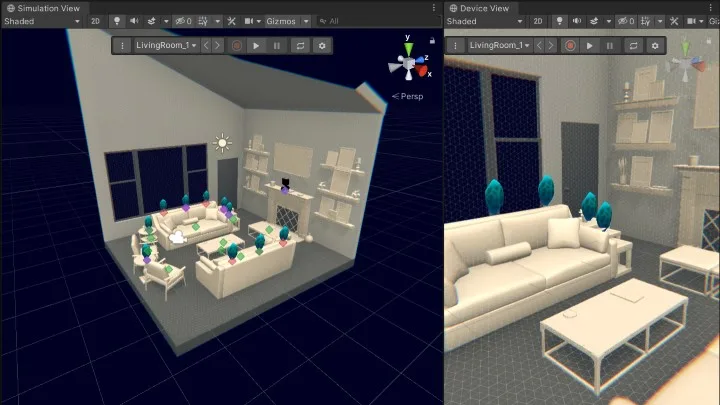Expand the Gizmos dropdown arrow
This screenshot has width=720, height=405.
306,21
